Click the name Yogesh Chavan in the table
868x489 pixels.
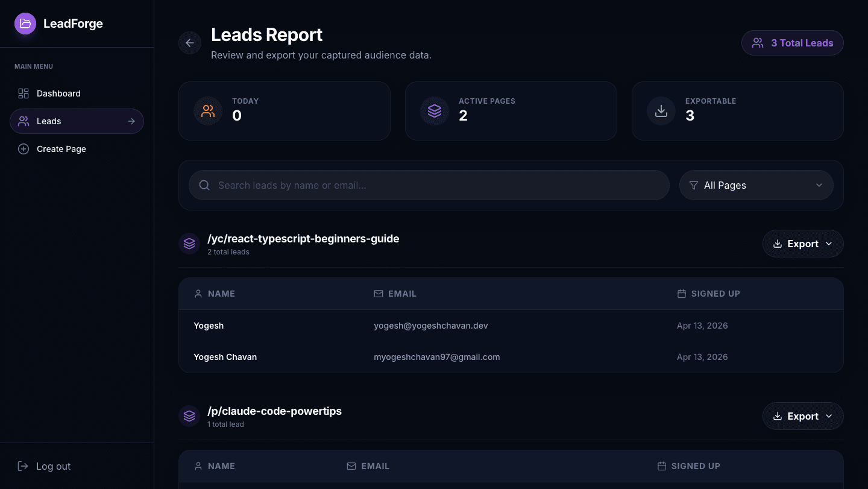click(225, 357)
